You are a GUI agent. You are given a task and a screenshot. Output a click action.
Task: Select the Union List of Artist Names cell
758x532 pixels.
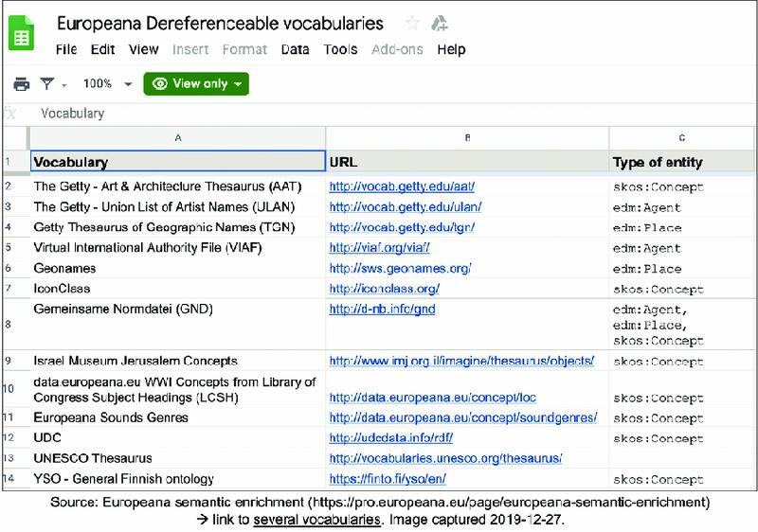(177, 207)
